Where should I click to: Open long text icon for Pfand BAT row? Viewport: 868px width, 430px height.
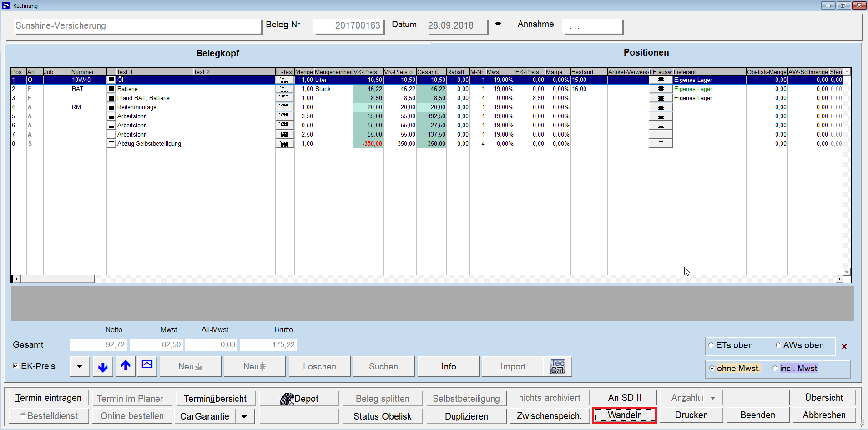(285, 98)
